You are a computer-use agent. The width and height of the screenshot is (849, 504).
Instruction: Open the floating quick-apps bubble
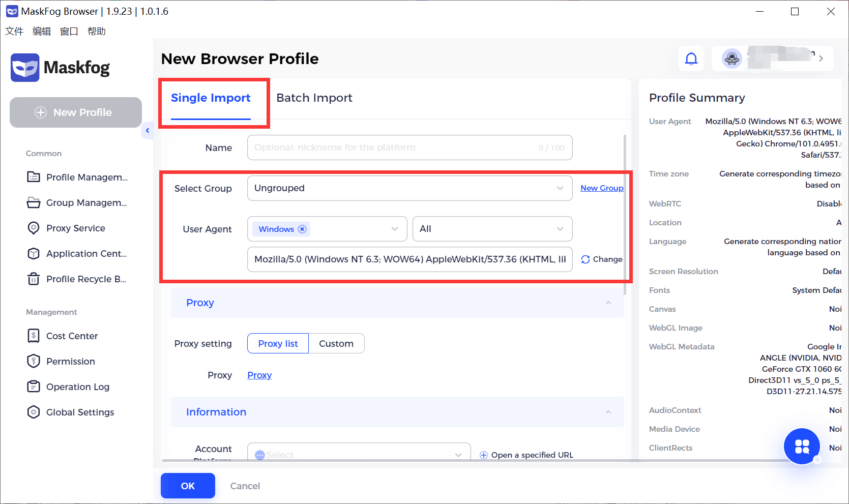tap(802, 446)
